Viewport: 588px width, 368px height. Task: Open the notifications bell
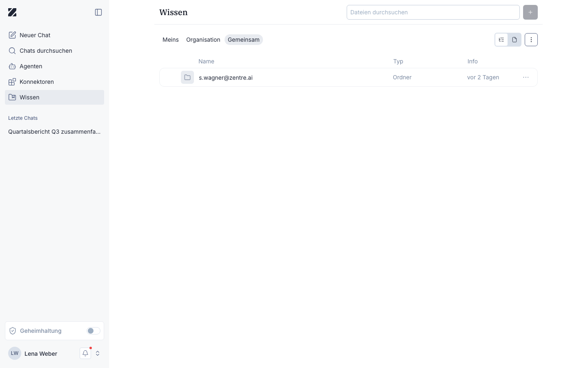(x=85, y=353)
